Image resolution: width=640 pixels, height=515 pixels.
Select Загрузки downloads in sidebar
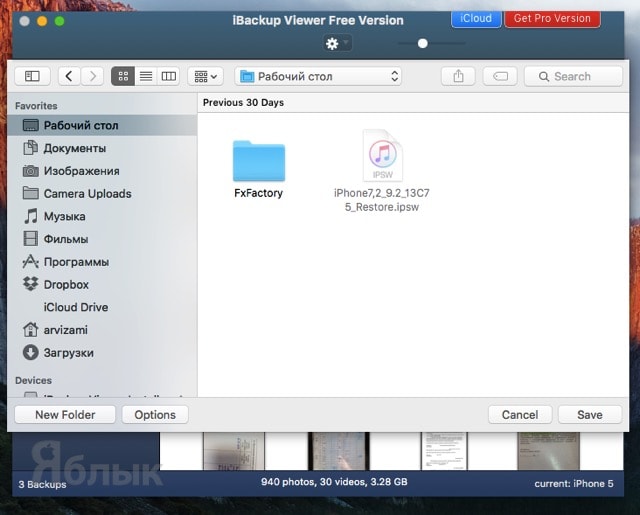[68, 352]
